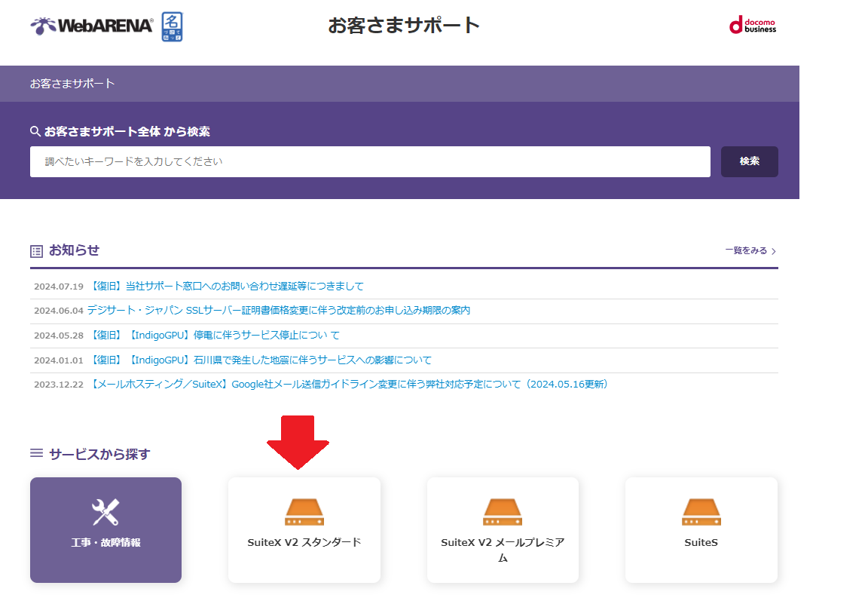The image size is (868, 607).
Task: Click the 名づけてねっと badge icon
Action: point(172,26)
